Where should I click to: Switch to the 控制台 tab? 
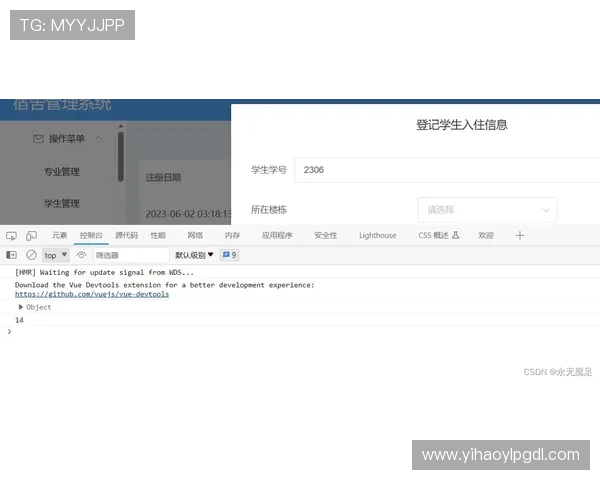[x=91, y=235]
